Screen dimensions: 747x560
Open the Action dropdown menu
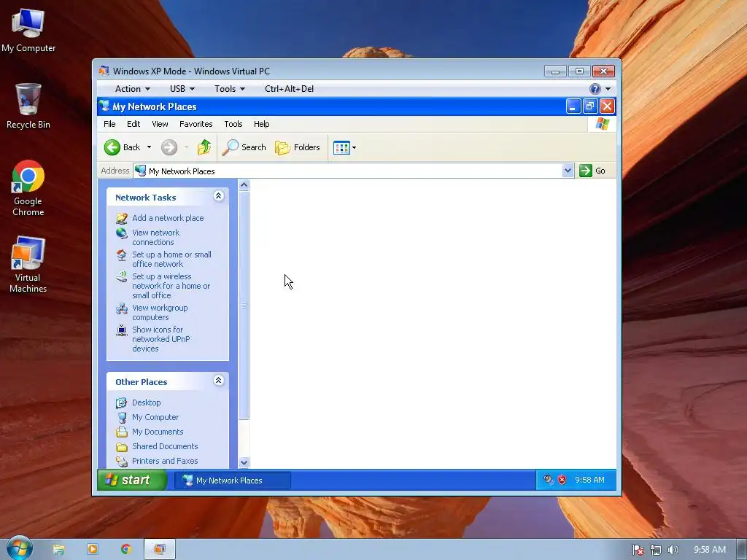point(133,88)
